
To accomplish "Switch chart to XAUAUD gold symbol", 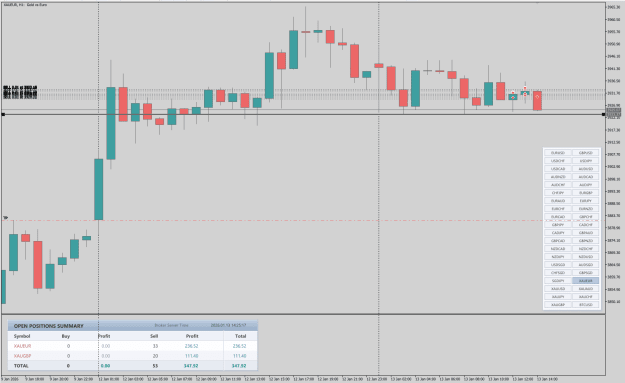I will click(585, 289).
